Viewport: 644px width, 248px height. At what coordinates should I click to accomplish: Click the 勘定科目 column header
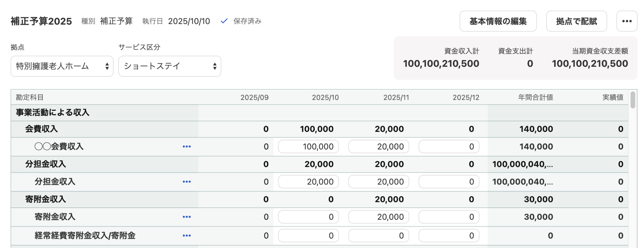[x=30, y=98]
